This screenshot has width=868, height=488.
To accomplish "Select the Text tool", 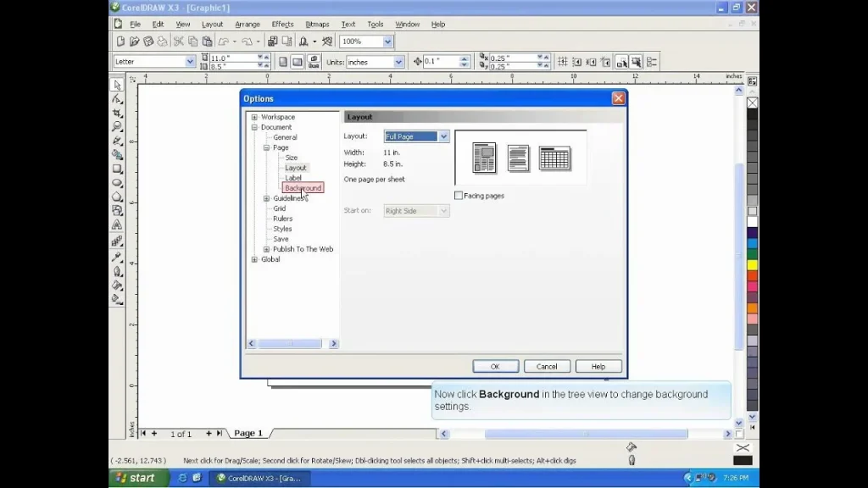I will (117, 225).
